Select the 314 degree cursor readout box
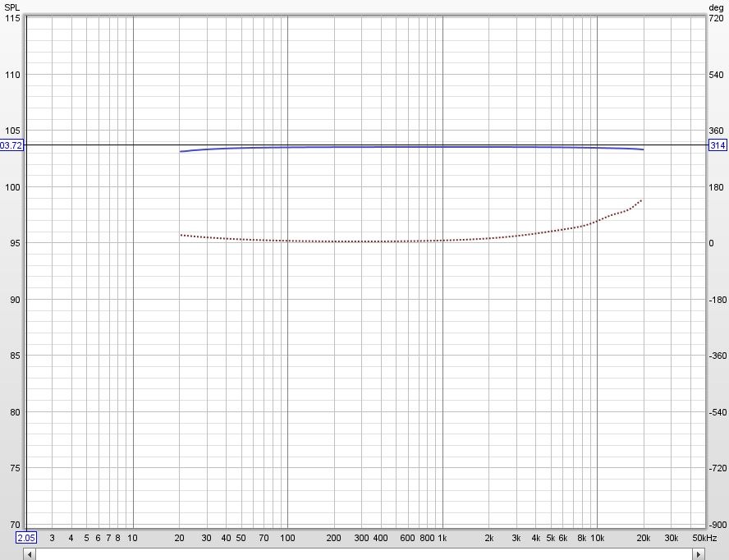Image resolution: width=729 pixels, height=560 pixels. pyautogui.click(x=718, y=145)
